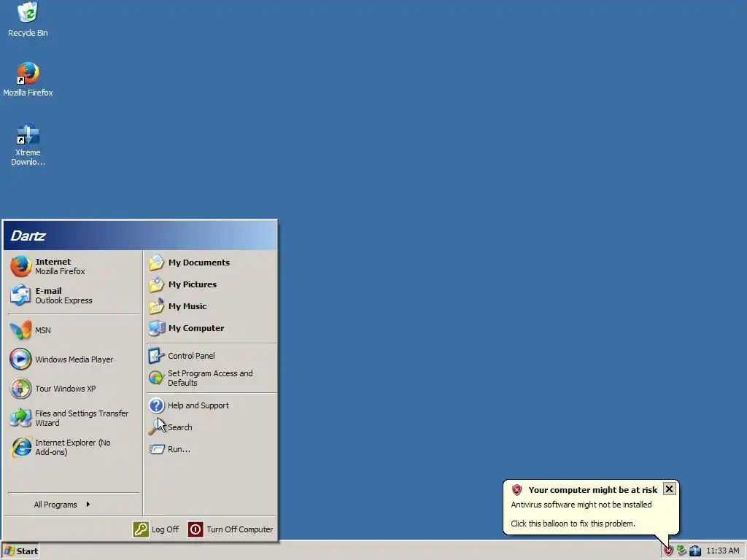Image resolution: width=747 pixels, height=560 pixels.
Task: Click the My Music folder icon
Action: [x=156, y=306]
